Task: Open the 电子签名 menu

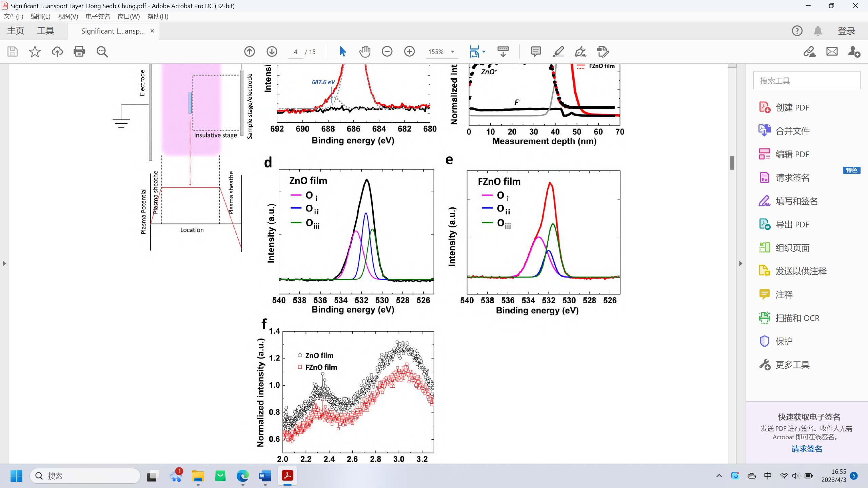Action: pyautogui.click(x=98, y=16)
